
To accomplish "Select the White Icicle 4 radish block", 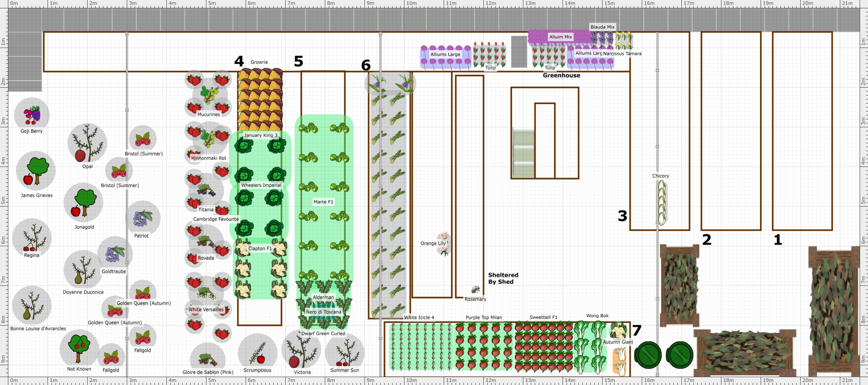I will [x=420, y=347].
